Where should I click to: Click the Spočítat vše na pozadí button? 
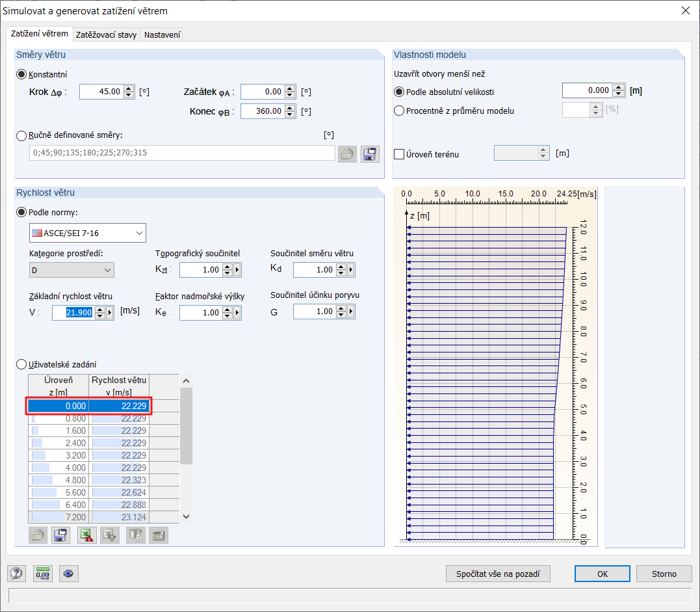pyautogui.click(x=498, y=574)
